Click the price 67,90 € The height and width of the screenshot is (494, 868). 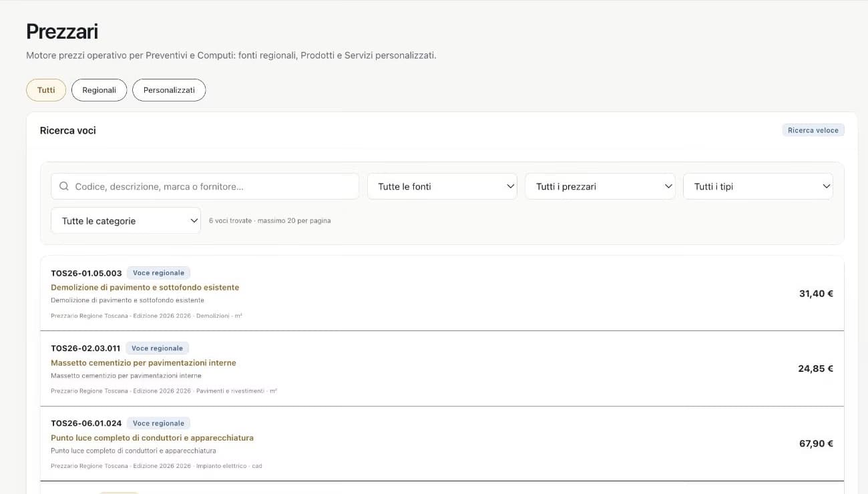click(816, 443)
